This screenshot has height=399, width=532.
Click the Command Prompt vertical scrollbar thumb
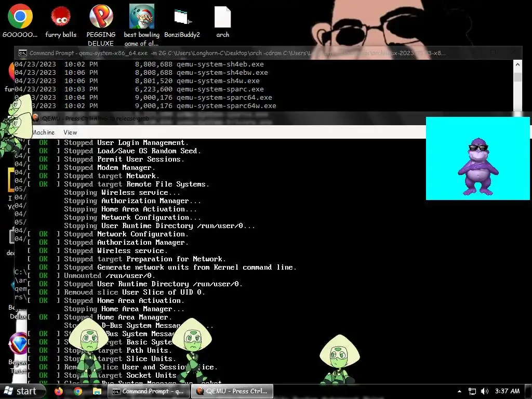[517, 77]
